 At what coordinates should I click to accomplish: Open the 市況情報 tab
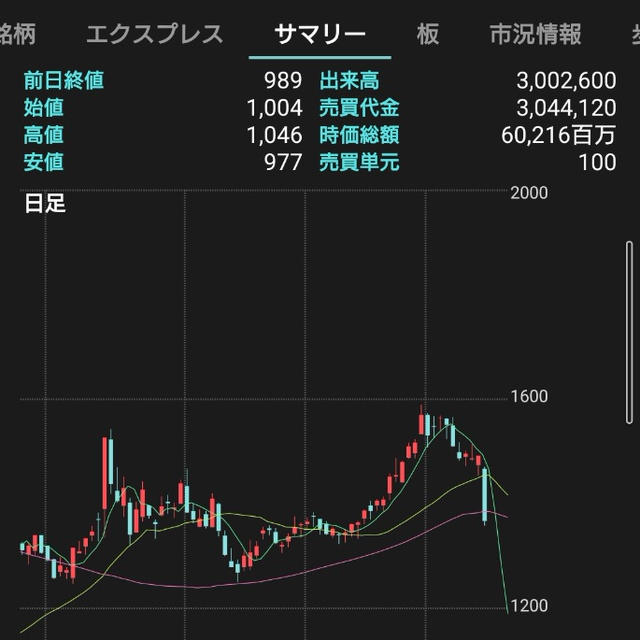pyautogui.click(x=536, y=34)
